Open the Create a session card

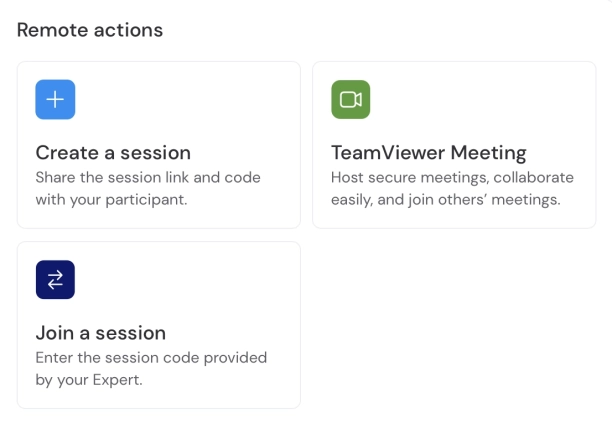[x=158, y=145]
